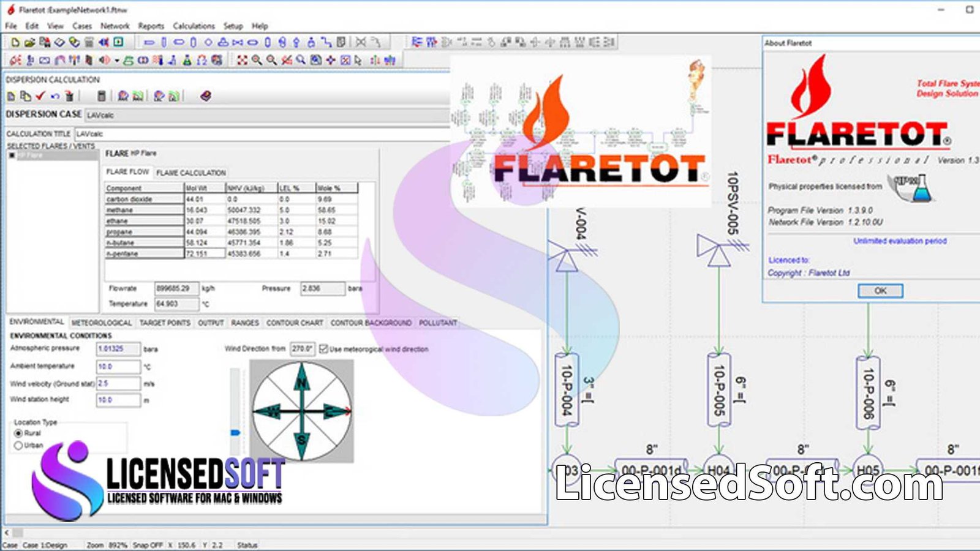Click the calculator icon in the main toolbar
The width and height of the screenshot is (980, 551).
pyautogui.click(x=89, y=42)
